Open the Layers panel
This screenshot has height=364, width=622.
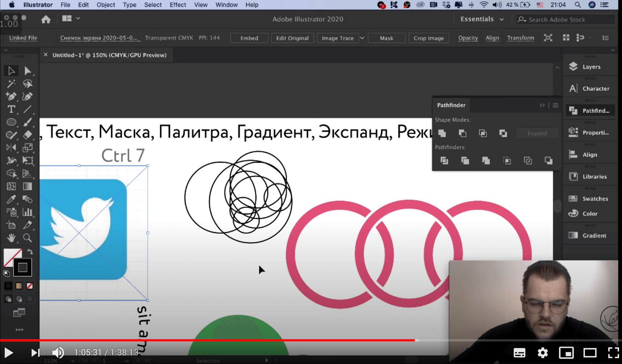(591, 67)
